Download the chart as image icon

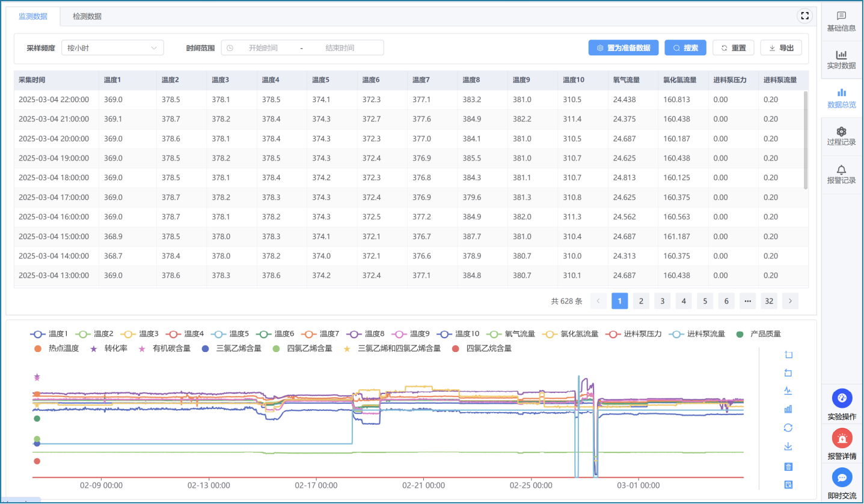[789, 446]
